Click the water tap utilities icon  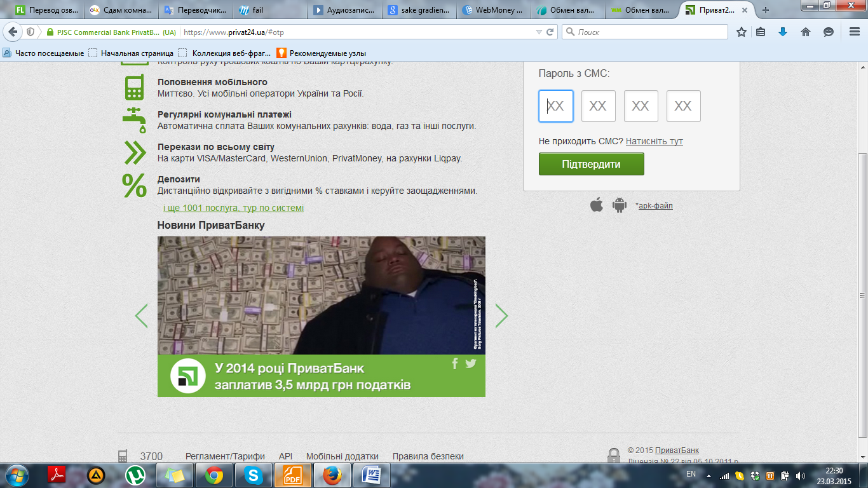[134, 119]
